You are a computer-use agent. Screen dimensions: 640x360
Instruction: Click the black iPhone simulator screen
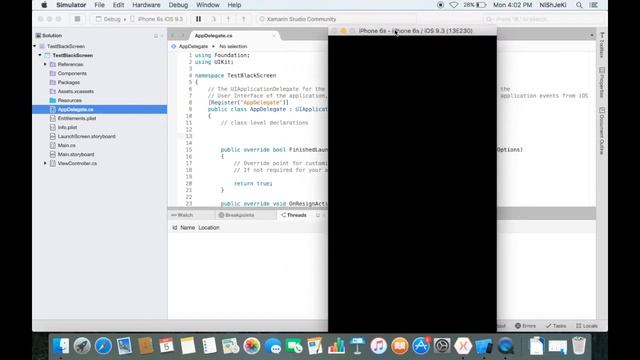pyautogui.click(x=412, y=184)
